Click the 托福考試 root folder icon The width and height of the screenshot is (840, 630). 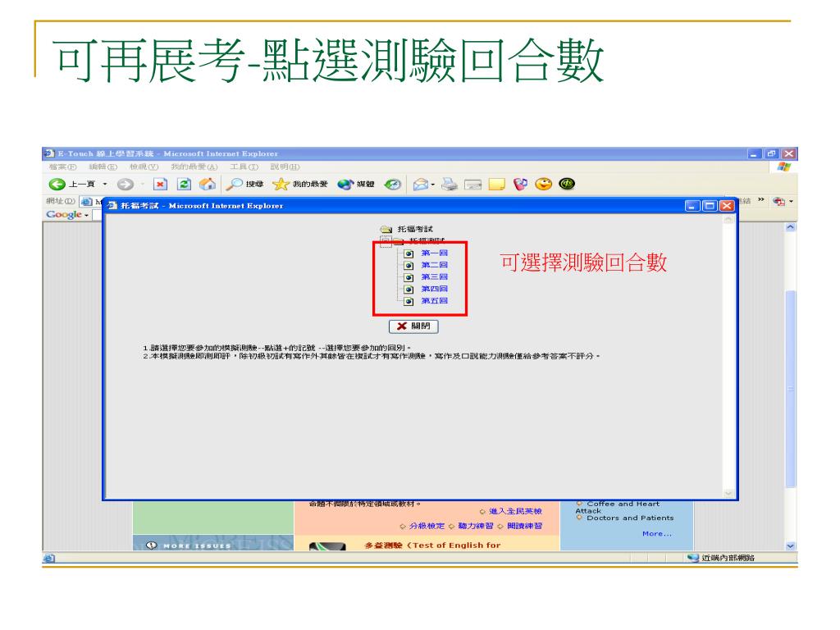coord(386,230)
